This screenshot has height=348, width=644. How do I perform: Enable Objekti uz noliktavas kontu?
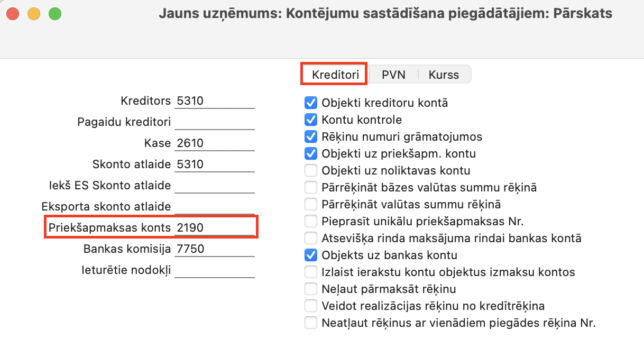[x=311, y=171]
